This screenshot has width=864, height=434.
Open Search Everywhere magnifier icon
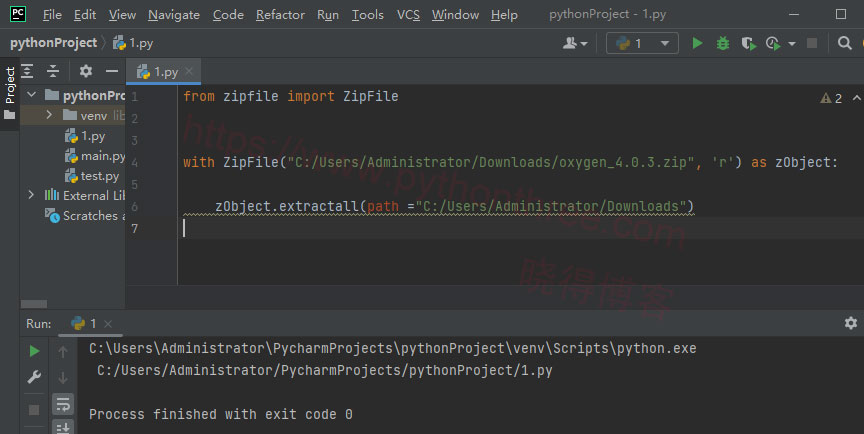[x=845, y=43]
